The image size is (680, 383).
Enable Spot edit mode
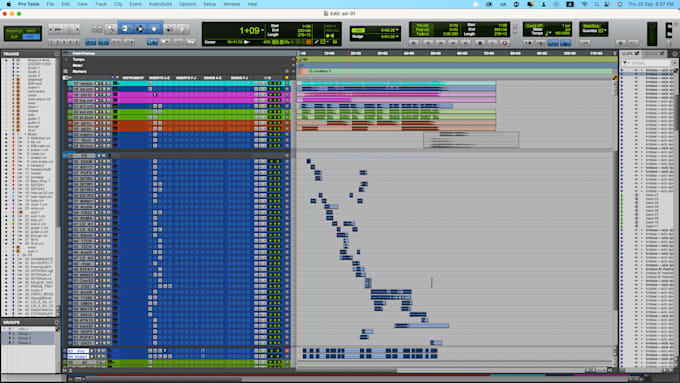point(32,31)
